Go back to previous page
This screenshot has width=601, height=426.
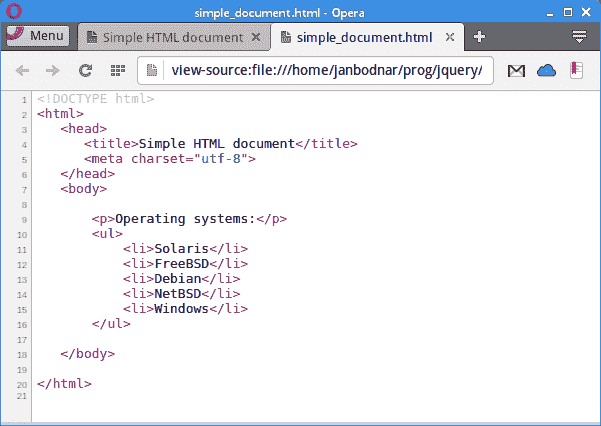[x=22, y=71]
